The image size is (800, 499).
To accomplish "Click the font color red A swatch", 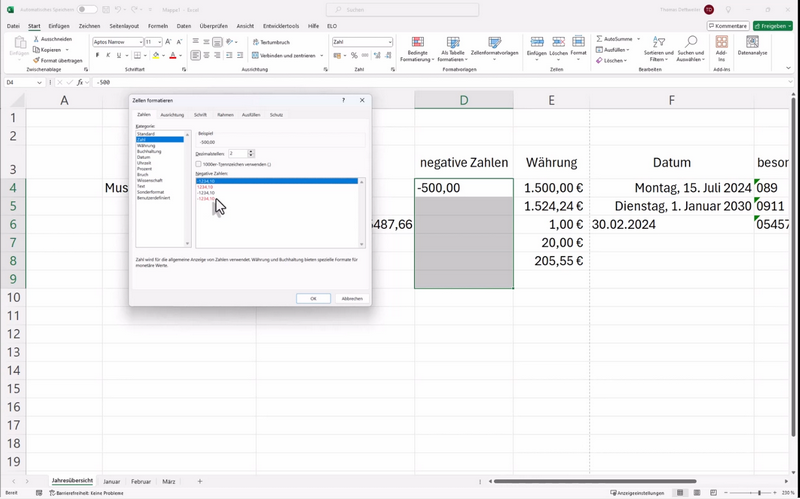I will 172,56.
